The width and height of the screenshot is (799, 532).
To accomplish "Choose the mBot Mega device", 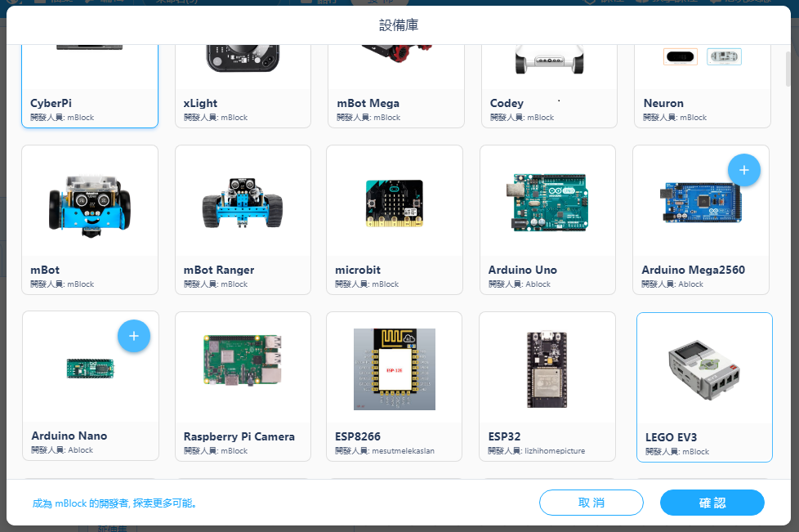I will [396, 86].
